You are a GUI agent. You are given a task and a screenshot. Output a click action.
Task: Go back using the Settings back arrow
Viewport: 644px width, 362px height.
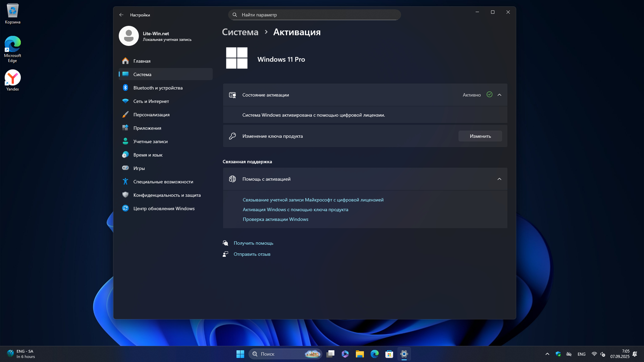[x=121, y=15]
